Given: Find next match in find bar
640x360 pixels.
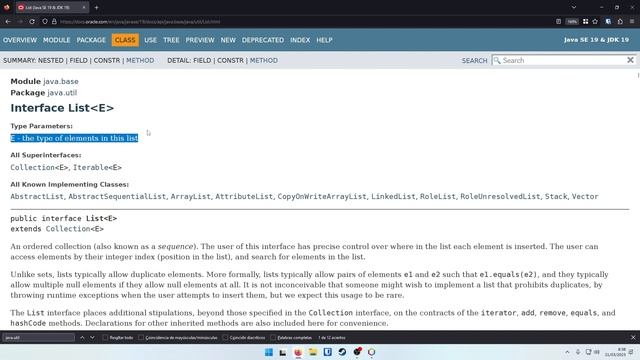Looking at the screenshot, I should pos(92,338).
